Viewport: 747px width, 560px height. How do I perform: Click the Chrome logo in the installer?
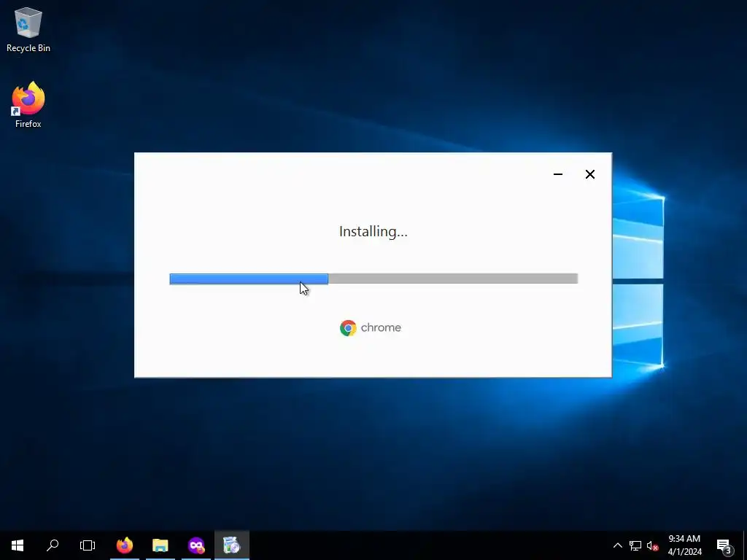[348, 328]
